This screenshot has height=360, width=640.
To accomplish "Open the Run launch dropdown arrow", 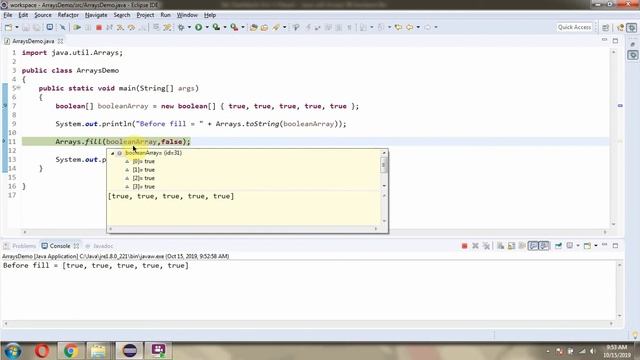I will click(207, 27).
